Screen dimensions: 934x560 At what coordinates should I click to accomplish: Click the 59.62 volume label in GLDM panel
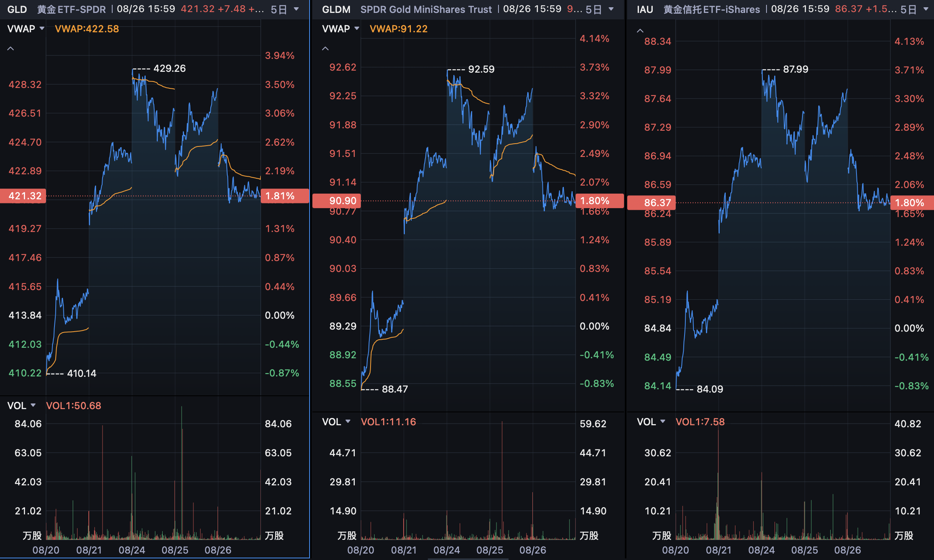coord(593,424)
